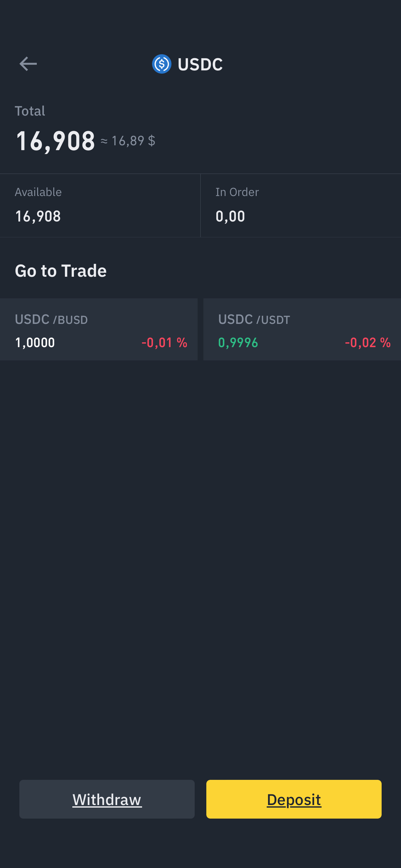Click the -0,01 % change value
Screen dimensions: 401x868
click(164, 343)
